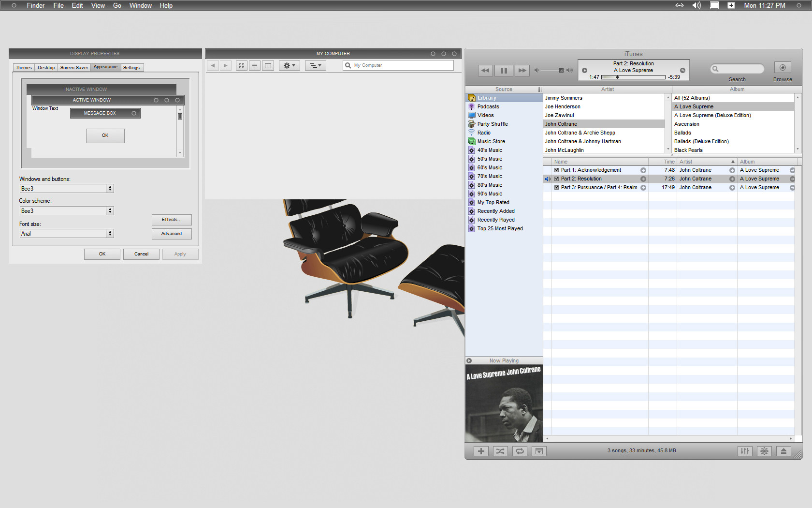This screenshot has height=508, width=812.
Task: Open Top 25 Most Played playlist
Action: (504, 228)
